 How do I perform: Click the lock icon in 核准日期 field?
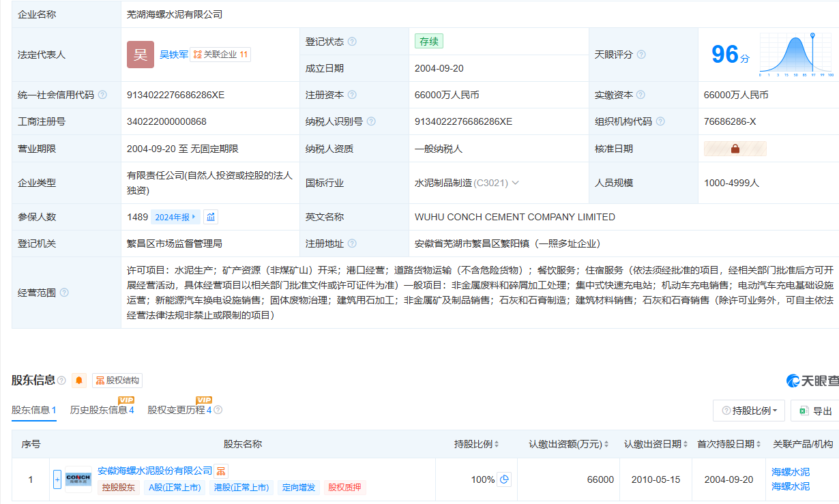coord(735,149)
